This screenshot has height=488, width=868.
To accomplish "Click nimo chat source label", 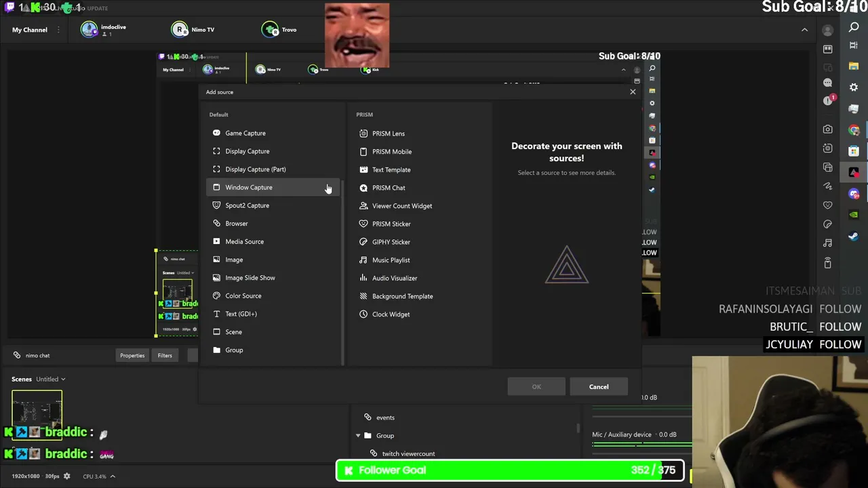I will tap(37, 355).
